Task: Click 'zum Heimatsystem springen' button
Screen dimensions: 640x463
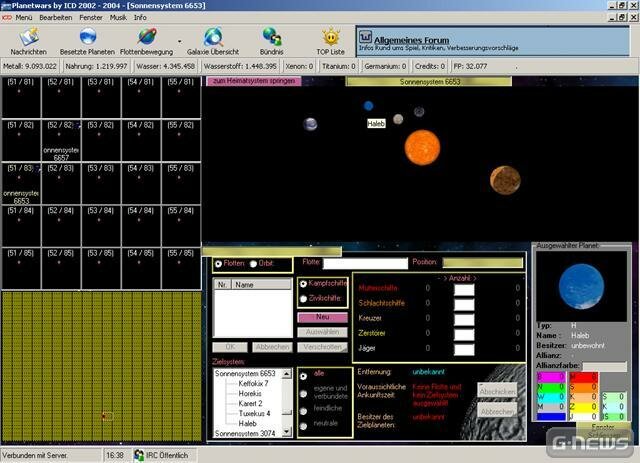Action: pos(253,81)
